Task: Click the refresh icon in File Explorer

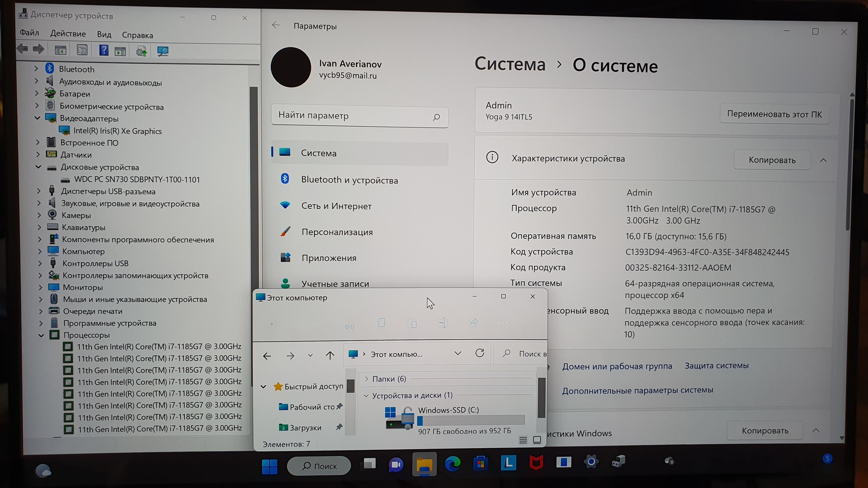Action: pyautogui.click(x=479, y=353)
